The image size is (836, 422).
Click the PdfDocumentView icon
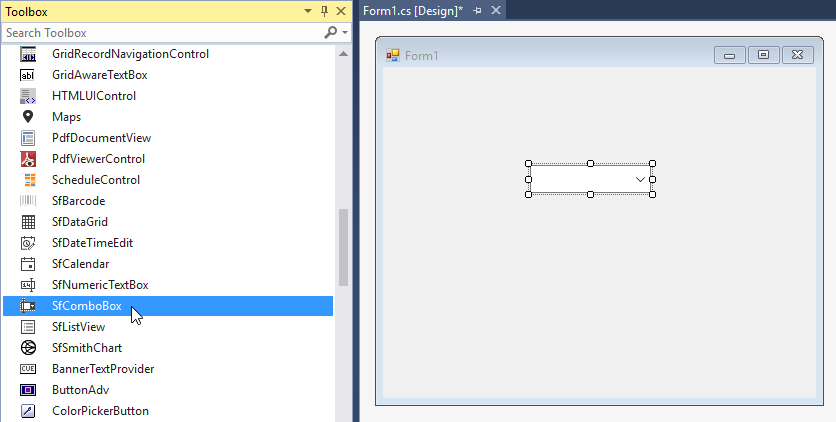pos(28,138)
